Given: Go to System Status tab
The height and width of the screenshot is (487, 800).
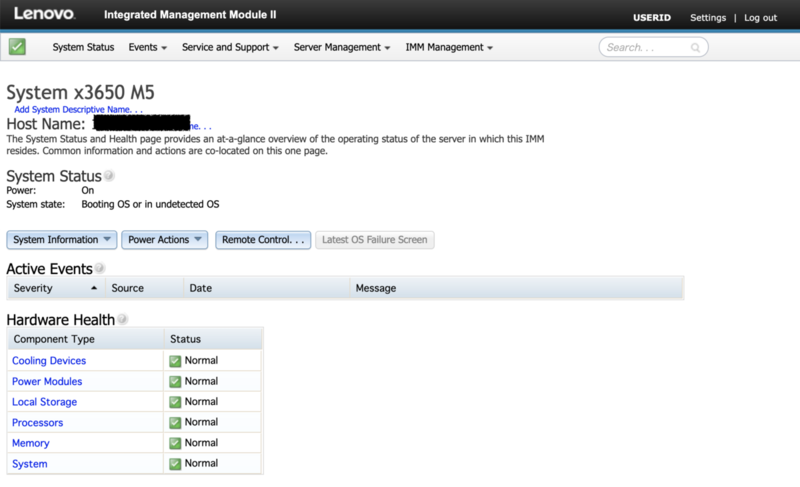Looking at the screenshot, I should point(83,47).
